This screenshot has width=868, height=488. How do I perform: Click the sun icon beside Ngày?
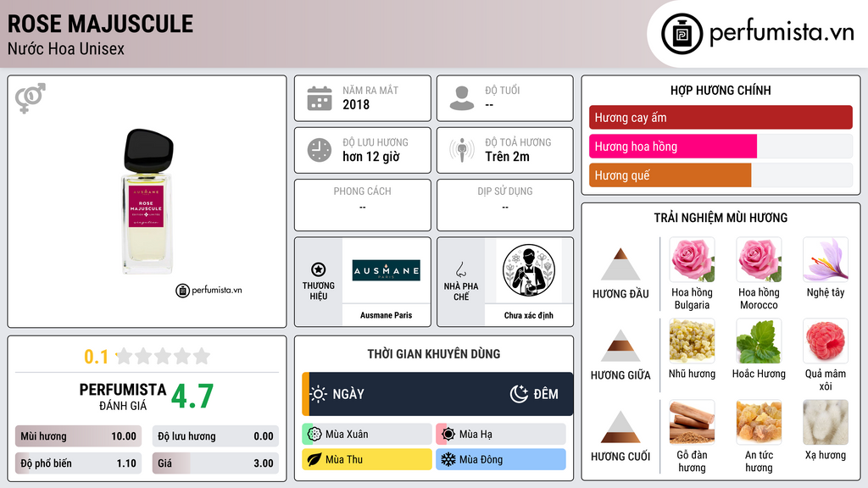pos(318,394)
